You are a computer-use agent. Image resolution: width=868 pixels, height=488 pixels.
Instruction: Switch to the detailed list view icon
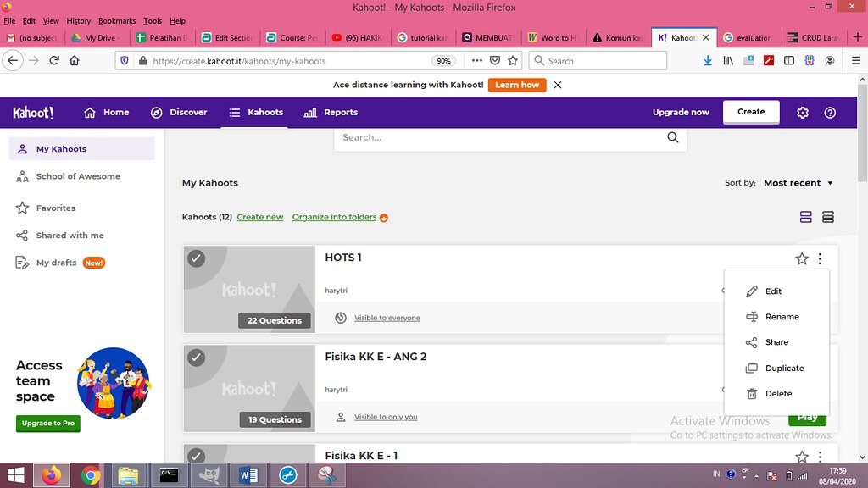coord(806,217)
